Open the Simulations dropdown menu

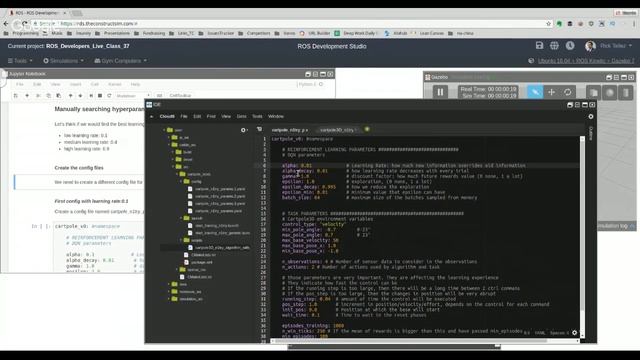63,60
